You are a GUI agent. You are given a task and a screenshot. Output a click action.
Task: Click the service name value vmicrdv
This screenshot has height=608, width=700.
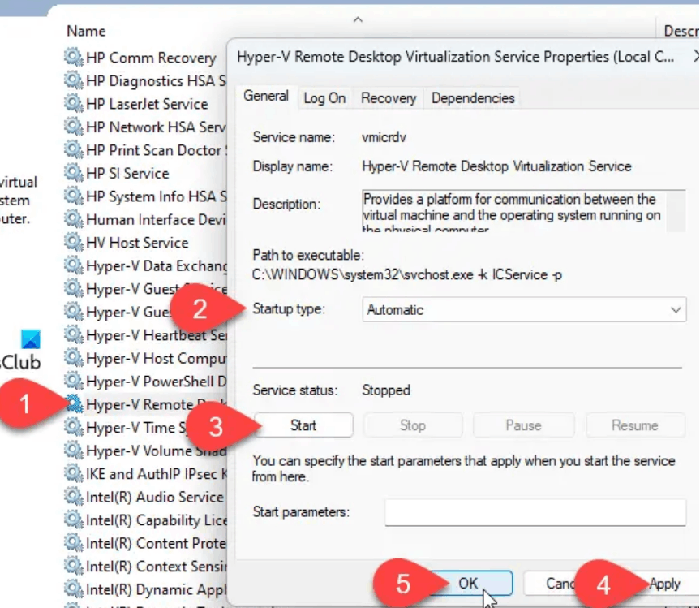coord(384,137)
